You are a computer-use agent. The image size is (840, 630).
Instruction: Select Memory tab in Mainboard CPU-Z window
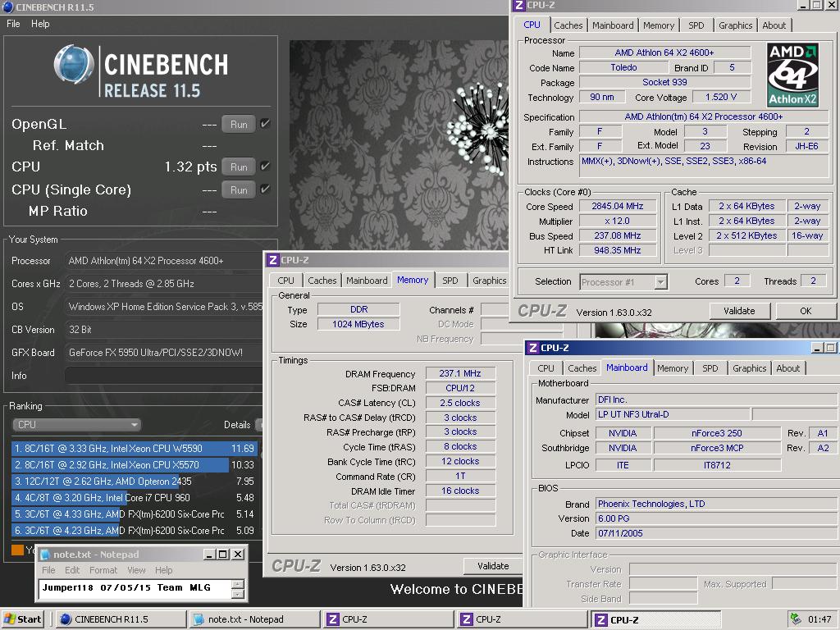(x=673, y=368)
